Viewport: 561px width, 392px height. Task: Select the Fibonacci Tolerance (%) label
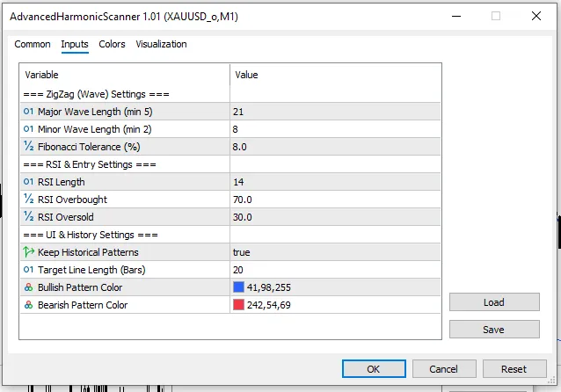(x=89, y=147)
